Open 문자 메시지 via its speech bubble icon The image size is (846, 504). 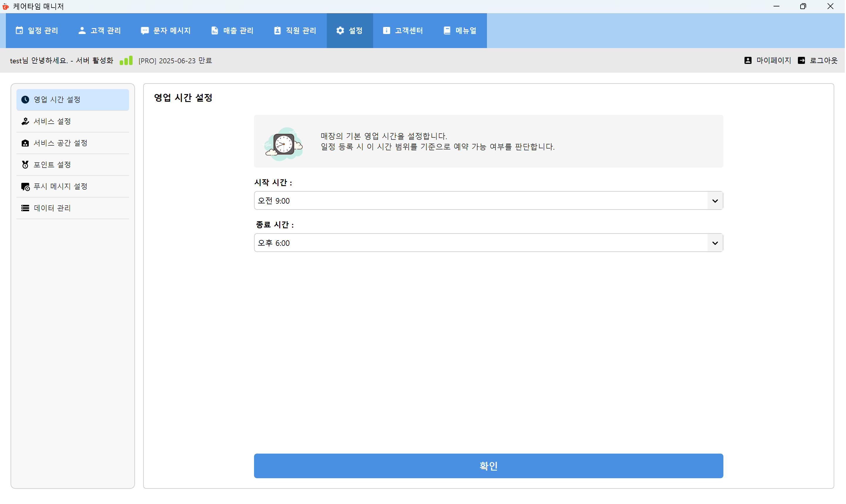[145, 30]
